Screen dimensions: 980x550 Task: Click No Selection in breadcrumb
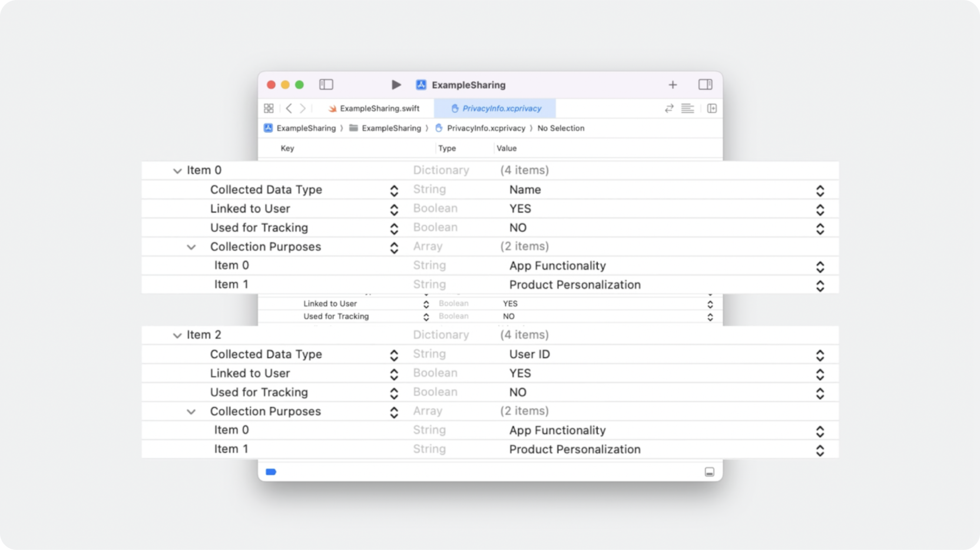tap(561, 128)
